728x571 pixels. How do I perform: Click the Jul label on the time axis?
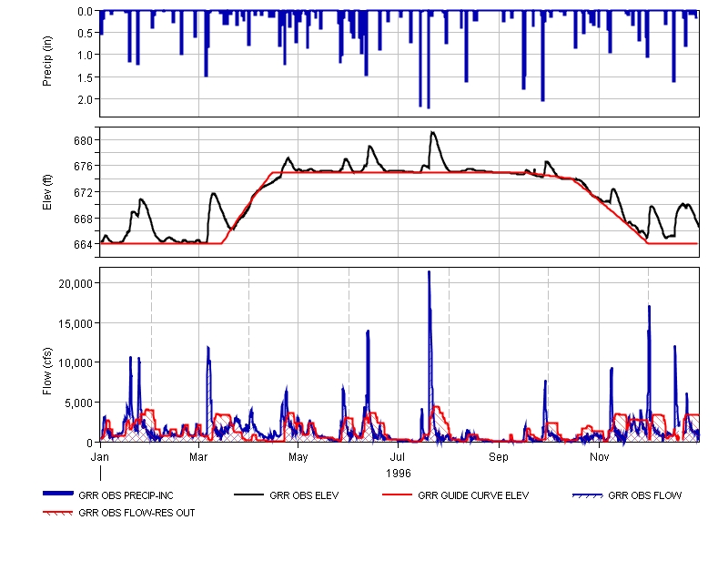point(398,455)
